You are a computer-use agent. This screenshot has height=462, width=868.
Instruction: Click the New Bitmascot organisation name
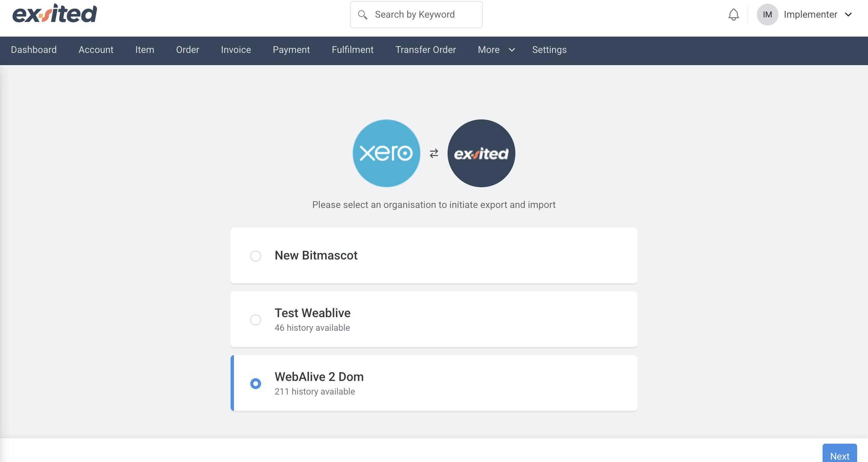click(316, 255)
